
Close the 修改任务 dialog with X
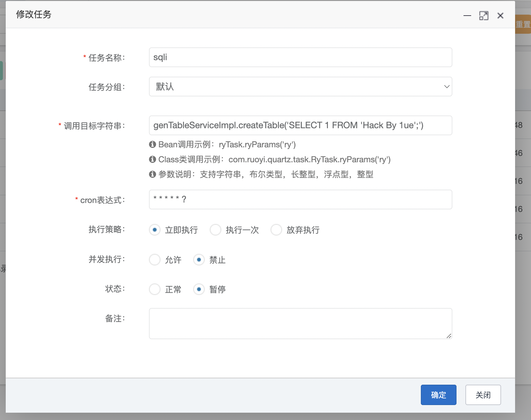(x=500, y=16)
